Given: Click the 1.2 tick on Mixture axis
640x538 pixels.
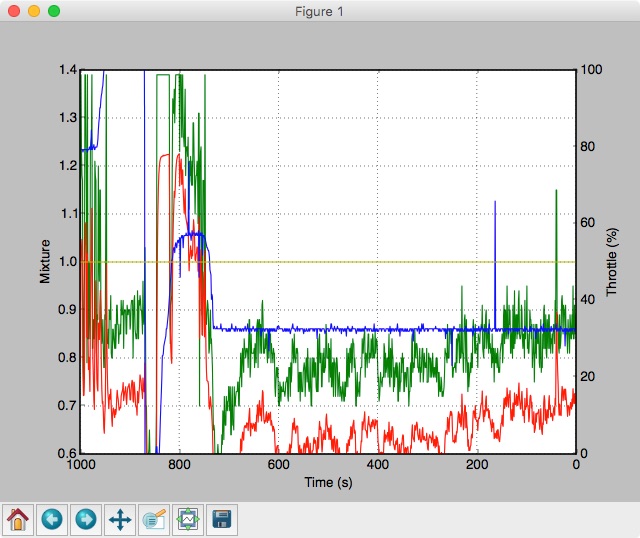Looking at the screenshot, I should coord(68,166).
